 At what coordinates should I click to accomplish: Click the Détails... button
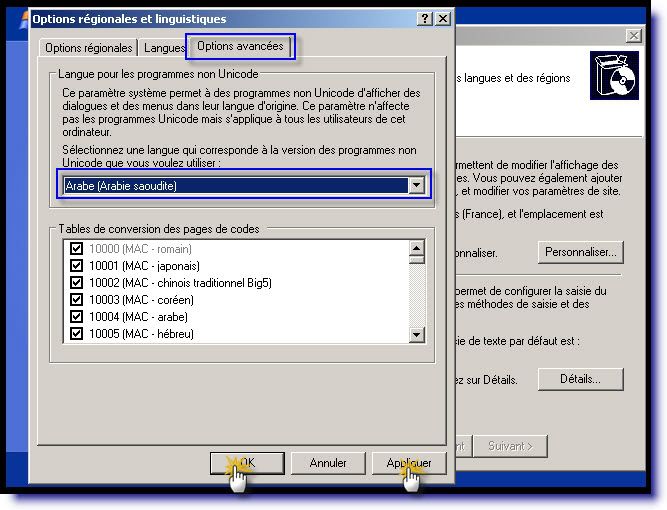pos(580,379)
